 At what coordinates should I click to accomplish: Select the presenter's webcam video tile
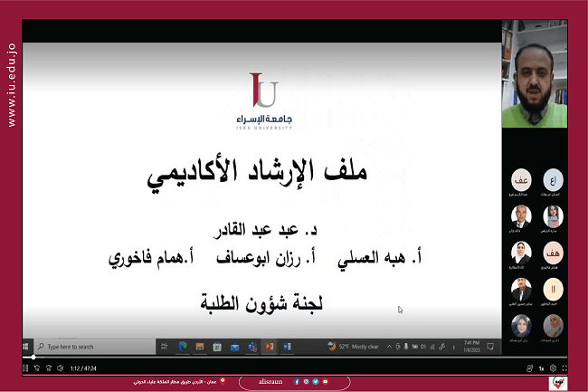click(534, 79)
